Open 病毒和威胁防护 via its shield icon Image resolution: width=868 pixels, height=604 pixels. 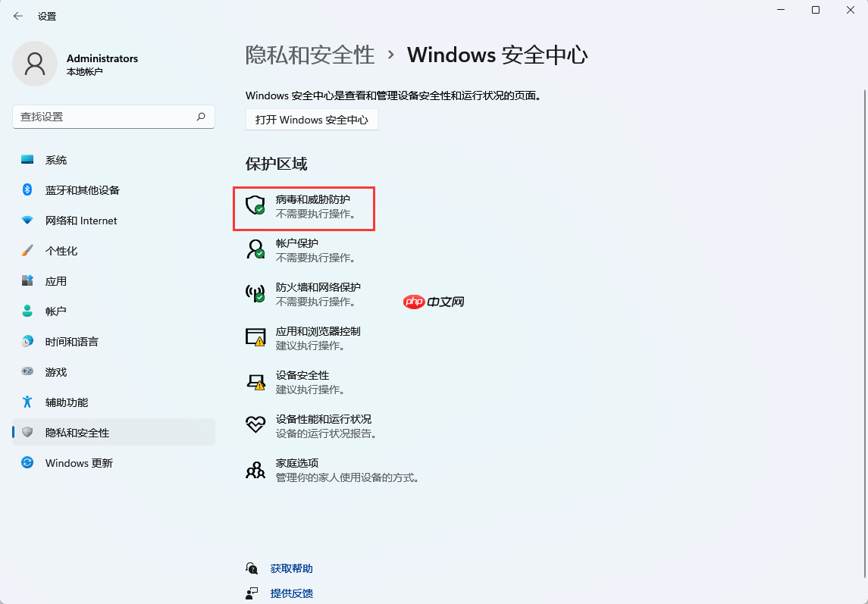tap(255, 206)
